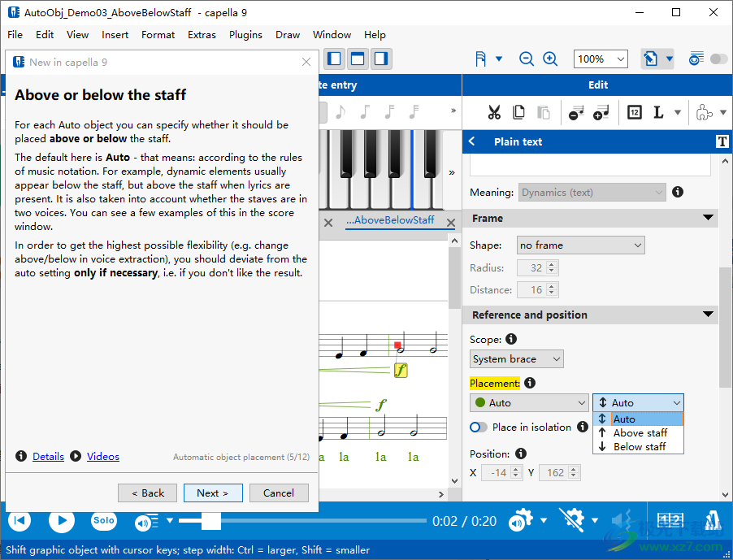Click the back arrow beside Plain text
Viewport: 733px width, 560px height.
(472, 141)
